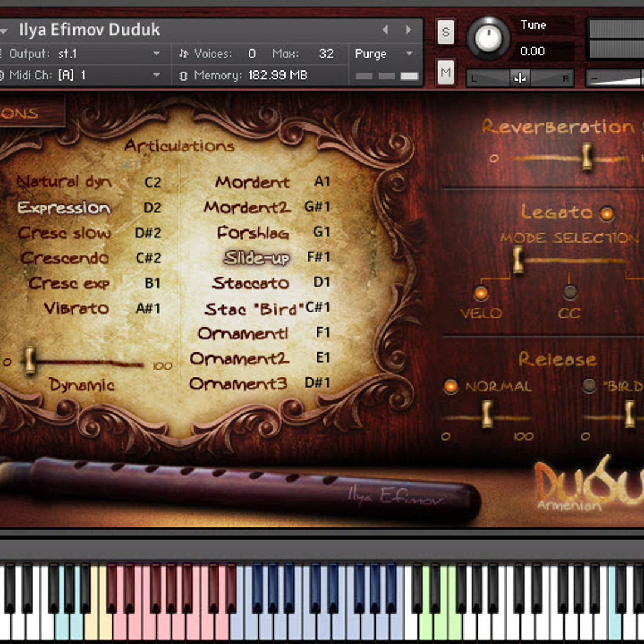Screen dimensions: 644x644
Task: Go to next instrument preset arrow
Action: coord(408,30)
